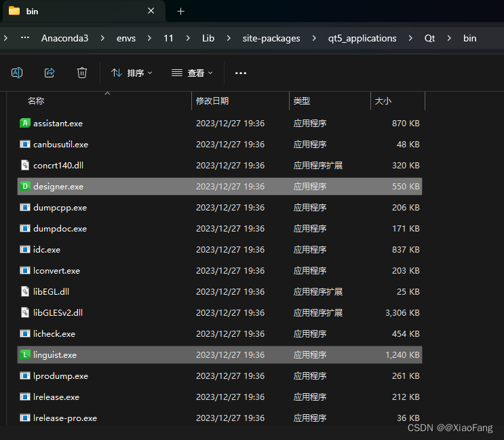The width and height of the screenshot is (504, 440).
Task: Navigate to envs in breadcrumb
Action: pyautogui.click(x=126, y=38)
